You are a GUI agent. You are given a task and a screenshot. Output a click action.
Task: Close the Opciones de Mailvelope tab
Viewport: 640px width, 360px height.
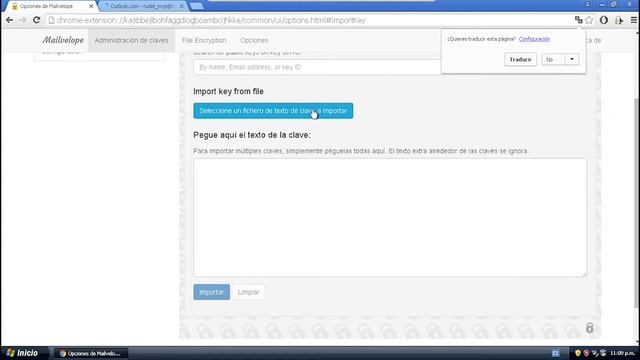[x=91, y=6]
